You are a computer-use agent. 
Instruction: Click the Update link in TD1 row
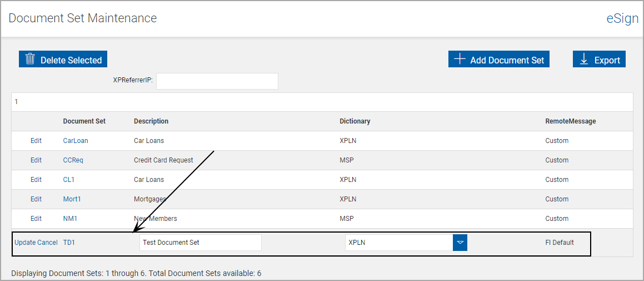click(25, 243)
